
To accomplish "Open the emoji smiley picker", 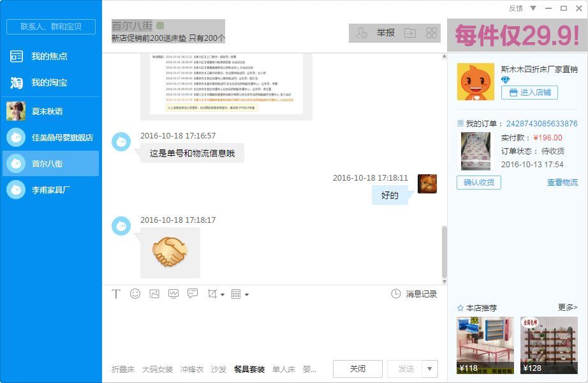I will click(x=135, y=294).
